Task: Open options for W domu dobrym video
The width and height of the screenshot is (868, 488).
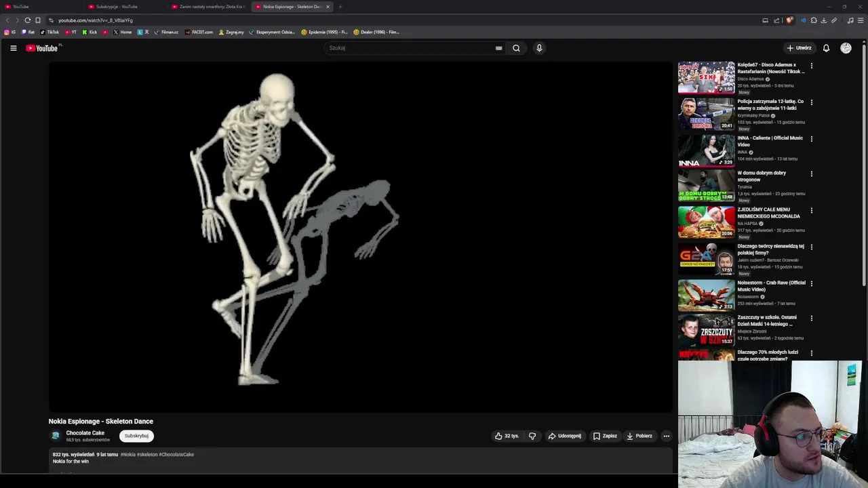Action: [812, 174]
